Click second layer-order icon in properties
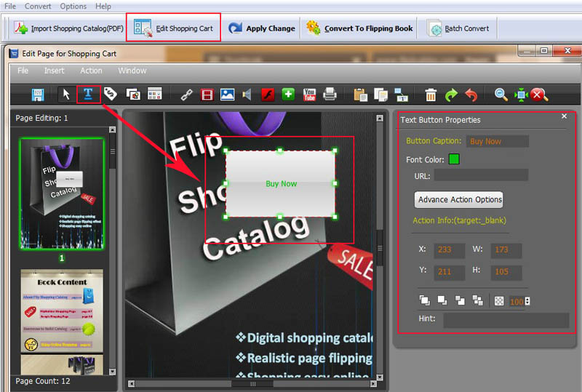The image size is (582, 392). [442, 300]
